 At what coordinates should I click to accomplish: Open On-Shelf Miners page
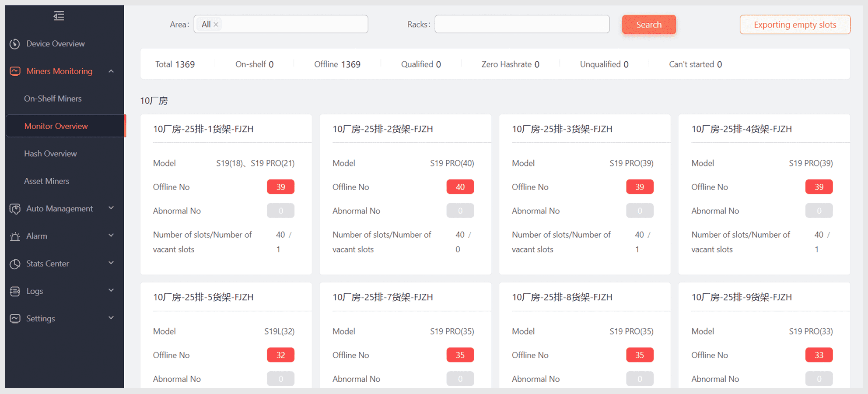coord(53,99)
